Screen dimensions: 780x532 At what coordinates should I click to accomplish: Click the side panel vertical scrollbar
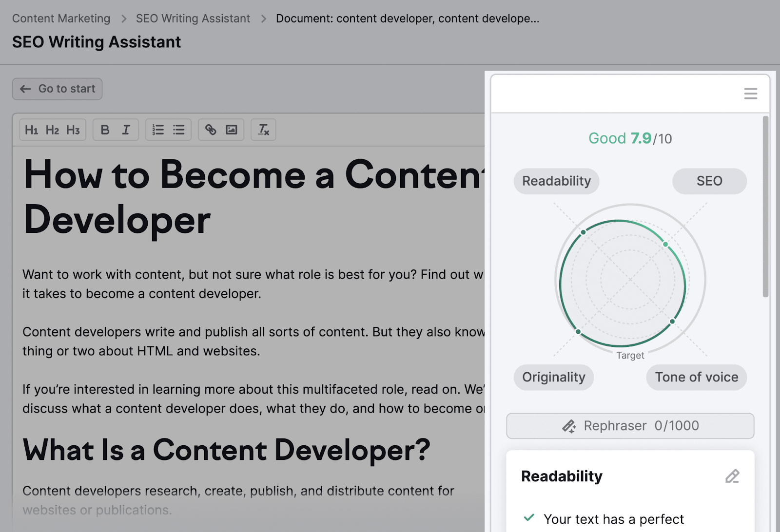(x=765, y=207)
